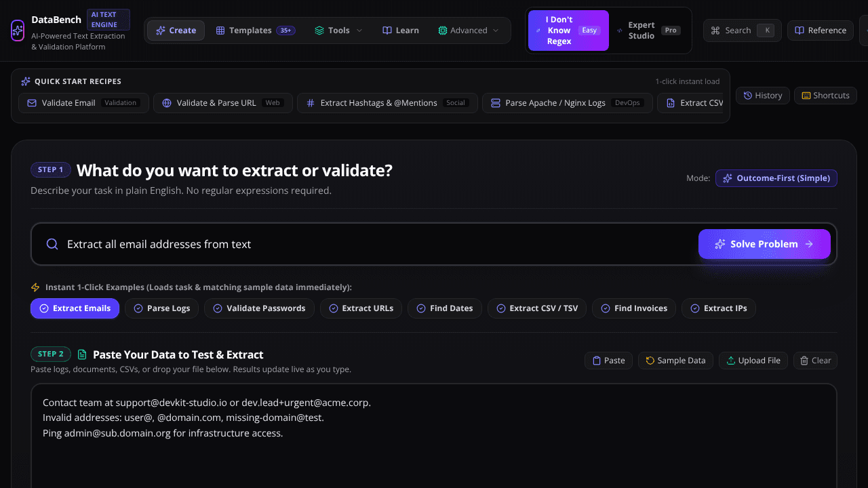The image size is (868, 488).
Task: Click the envelope icon on Validate Email
Action: pyautogui.click(x=32, y=103)
